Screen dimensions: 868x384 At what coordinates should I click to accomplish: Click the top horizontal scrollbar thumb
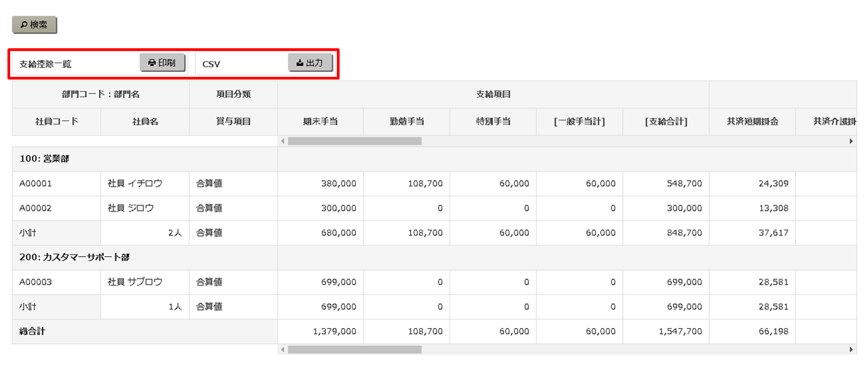(x=354, y=141)
